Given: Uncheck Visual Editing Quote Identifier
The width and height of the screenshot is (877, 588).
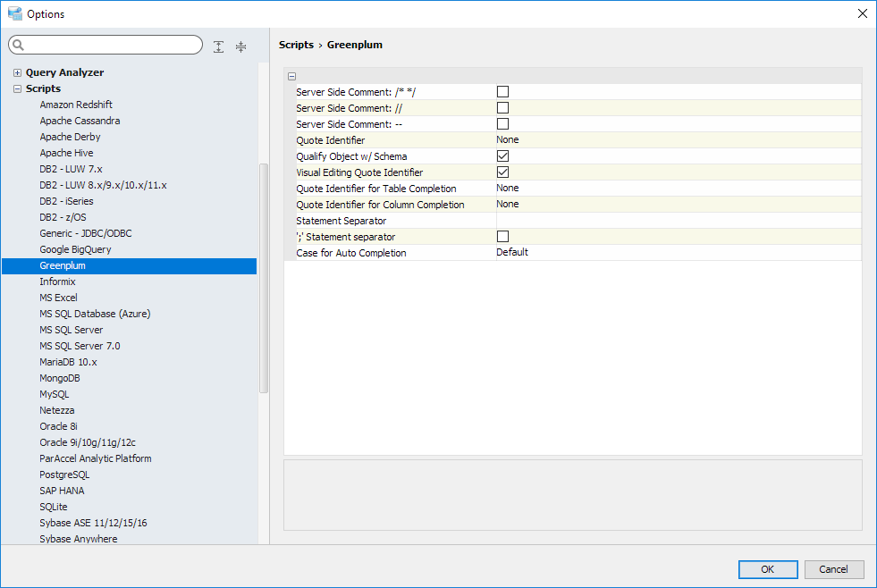Looking at the screenshot, I should point(502,172).
